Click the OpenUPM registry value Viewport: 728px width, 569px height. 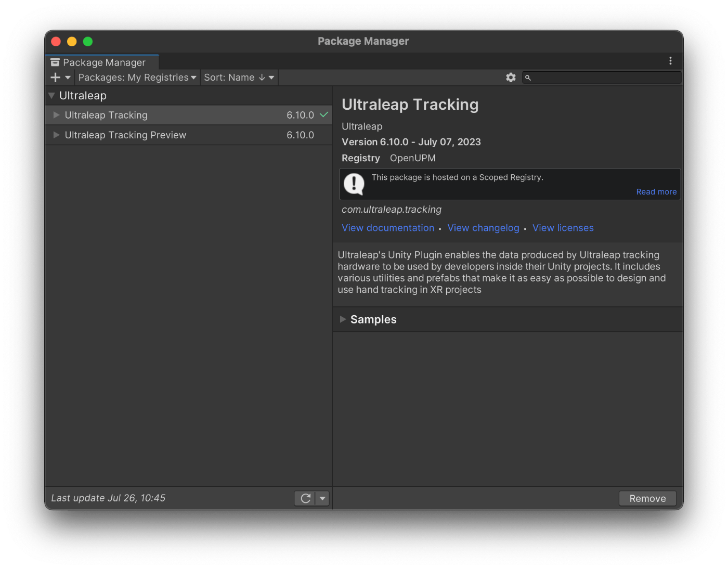point(413,158)
